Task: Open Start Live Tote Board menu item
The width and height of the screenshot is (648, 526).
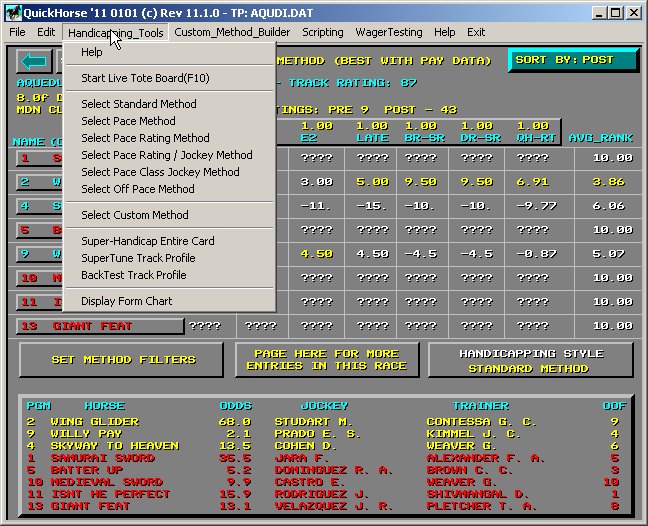Action: coord(145,78)
